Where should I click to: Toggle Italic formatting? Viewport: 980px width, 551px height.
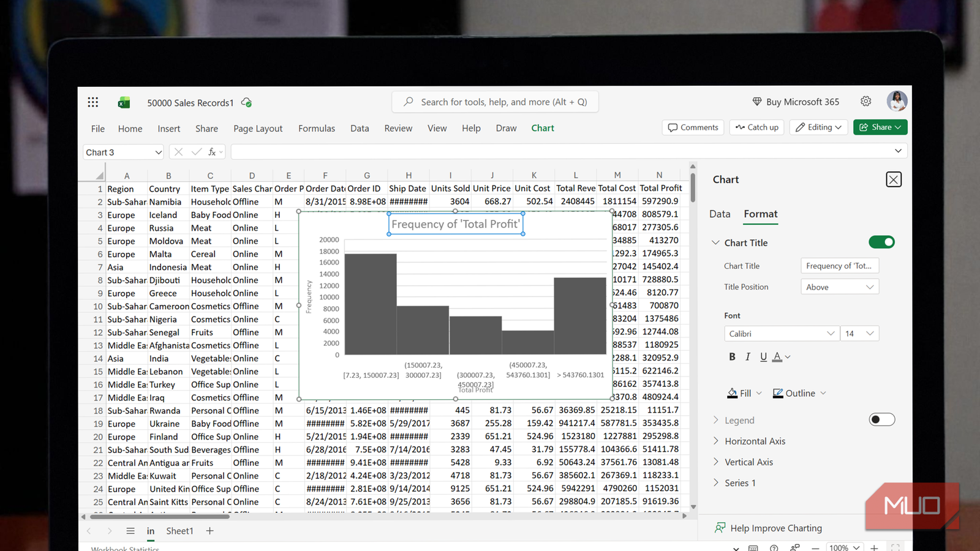click(747, 356)
